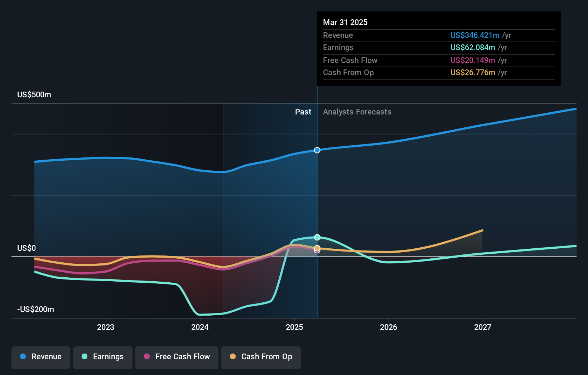Toggle the Earnings legend button
The height and width of the screenshot is (375, 588).
(103, 357)
